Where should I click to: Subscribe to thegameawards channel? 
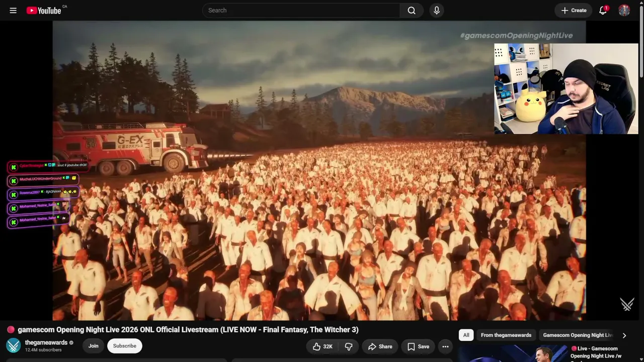point(125,346)
